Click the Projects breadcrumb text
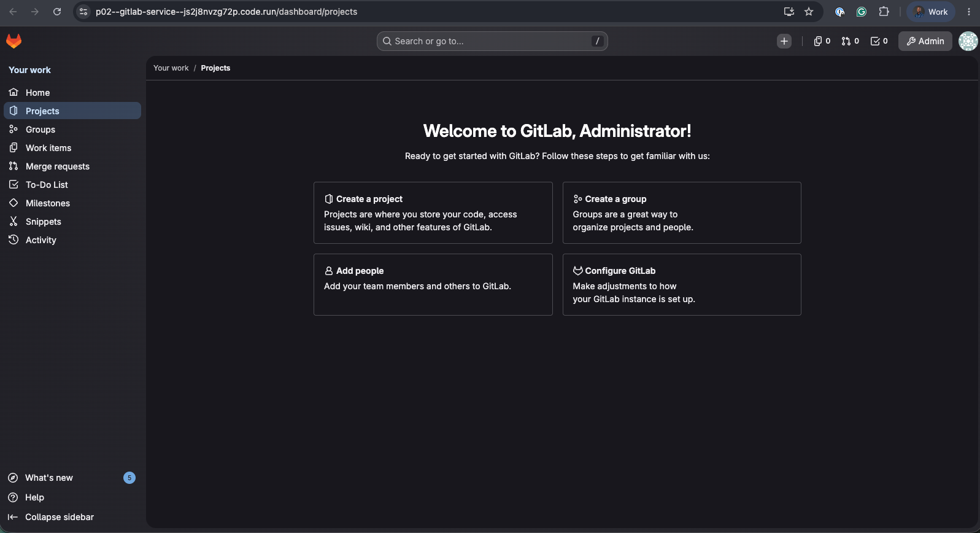The image size is (980, 533). coord(215,68)
